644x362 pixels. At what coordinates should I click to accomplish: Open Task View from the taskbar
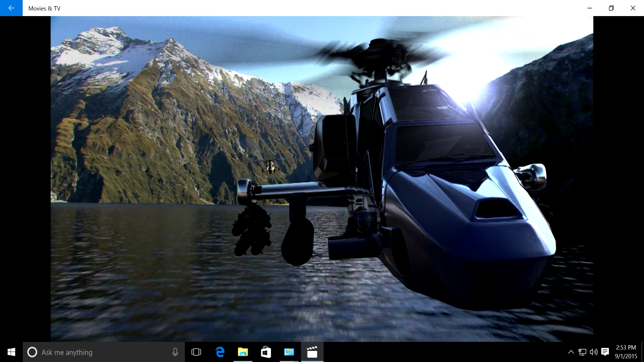click(196, 352)
